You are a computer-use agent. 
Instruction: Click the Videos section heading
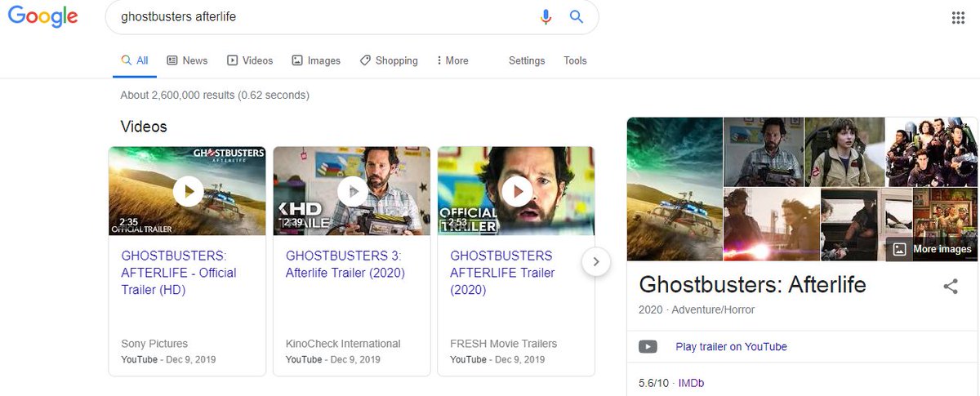pyautogui.click(x=144, y=127)
